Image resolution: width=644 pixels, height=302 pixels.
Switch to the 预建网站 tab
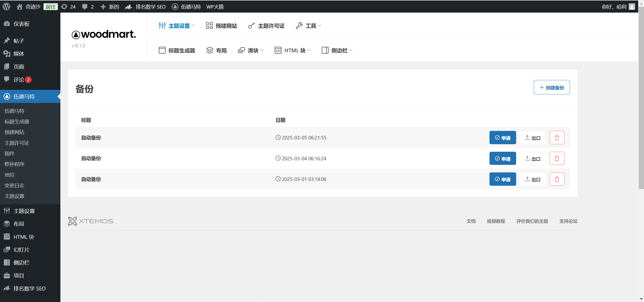coord(221,25)
